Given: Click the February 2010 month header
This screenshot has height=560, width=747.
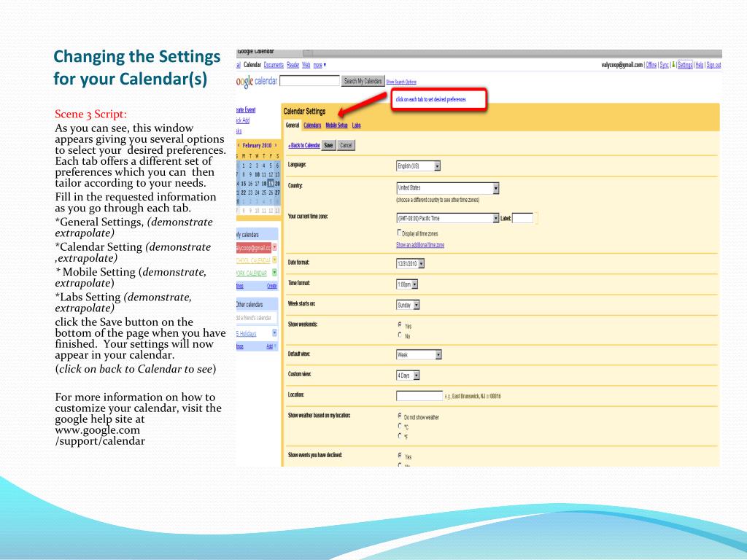Looking at the screenshot, I should 257,145.
